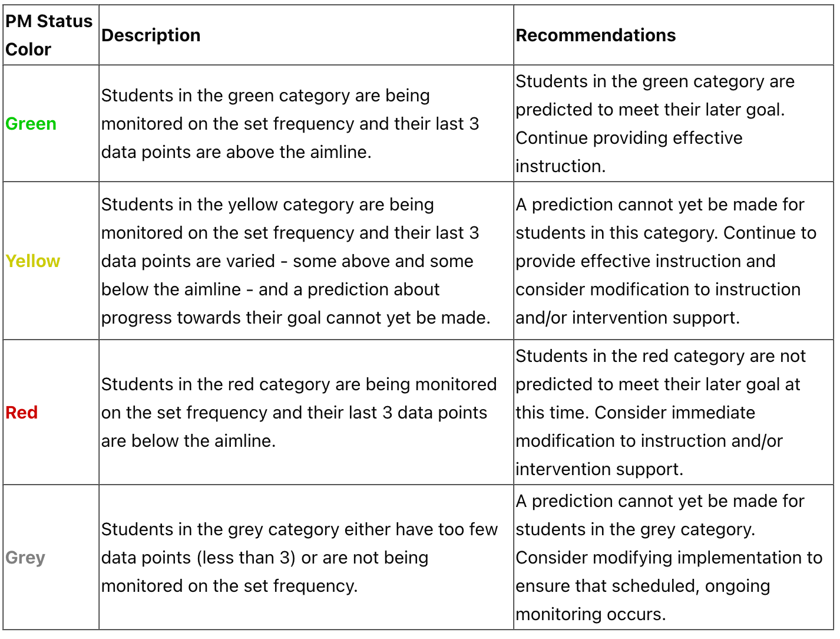Viewport: 840px width, 639px height.
Task: Click the "Recommendations" column header
Action: pyautogui.click(x=596, y=35)
